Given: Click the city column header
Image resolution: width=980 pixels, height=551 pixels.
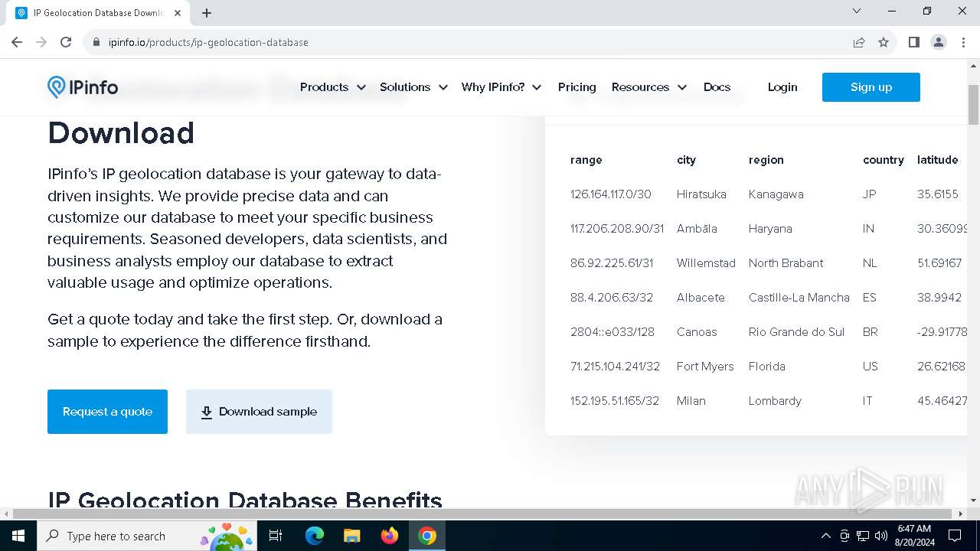Looking at the screenshot, I should click(686, 160).
